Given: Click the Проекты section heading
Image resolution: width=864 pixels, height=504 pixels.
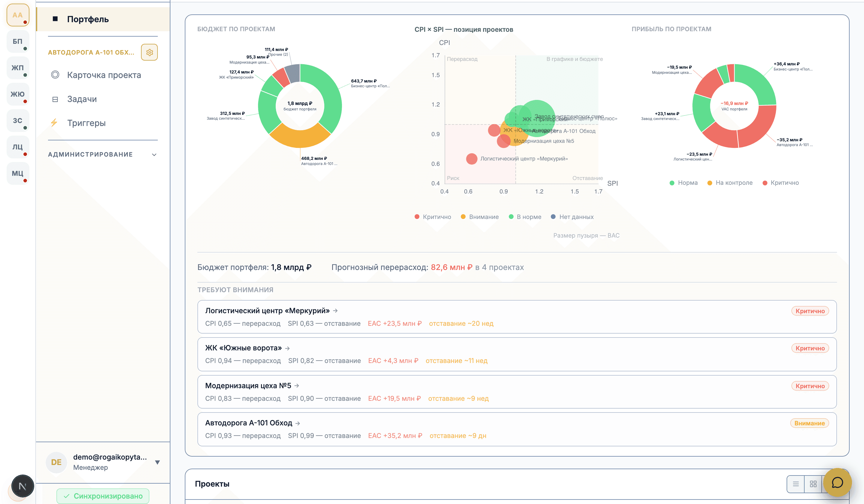Looking at the screenshot, I should (x=212, y=484).
